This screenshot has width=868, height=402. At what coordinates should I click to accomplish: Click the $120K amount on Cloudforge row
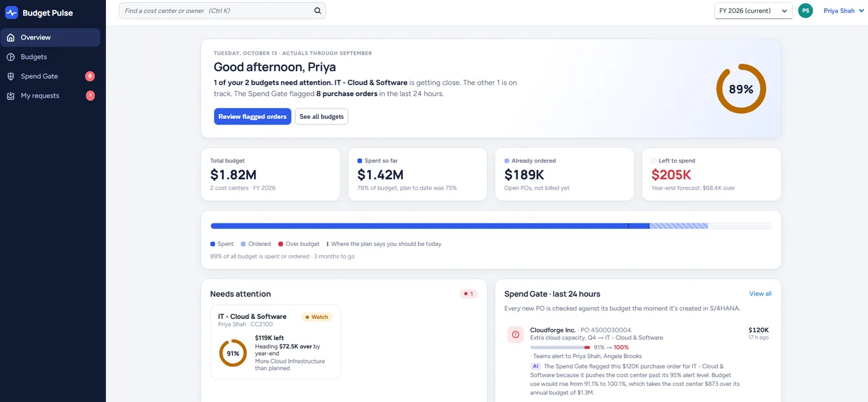click(759, 330)
